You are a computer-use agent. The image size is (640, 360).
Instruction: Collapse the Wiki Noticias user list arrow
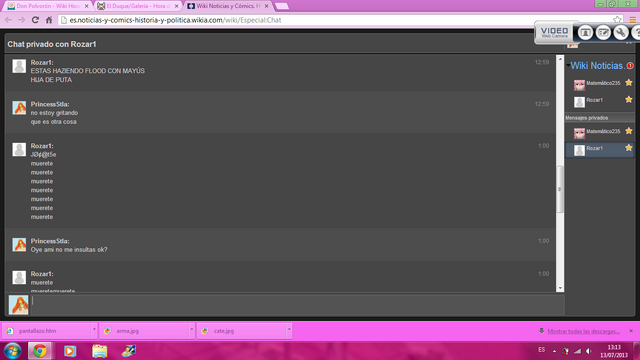click(568, 65)
